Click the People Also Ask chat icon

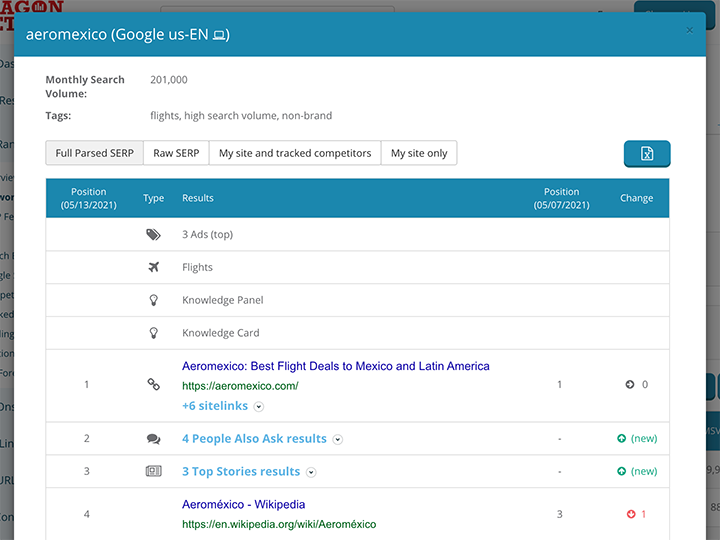pyautogui.click(x=153, y=439)
